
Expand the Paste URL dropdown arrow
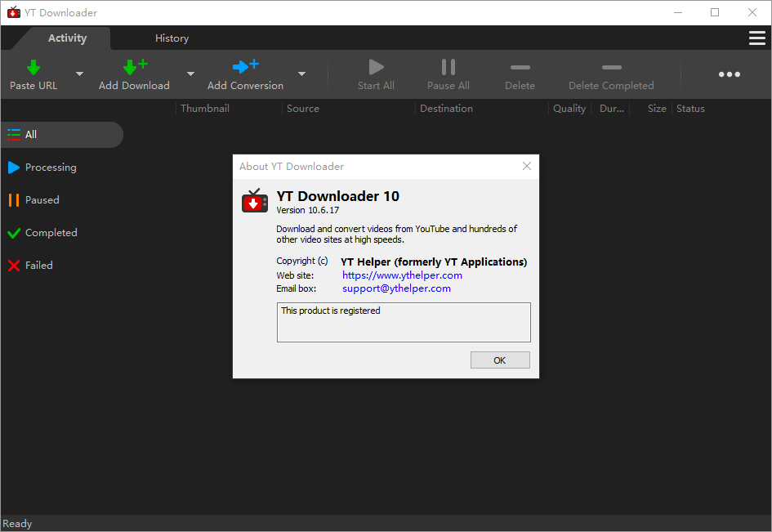(x=79, y=74)
